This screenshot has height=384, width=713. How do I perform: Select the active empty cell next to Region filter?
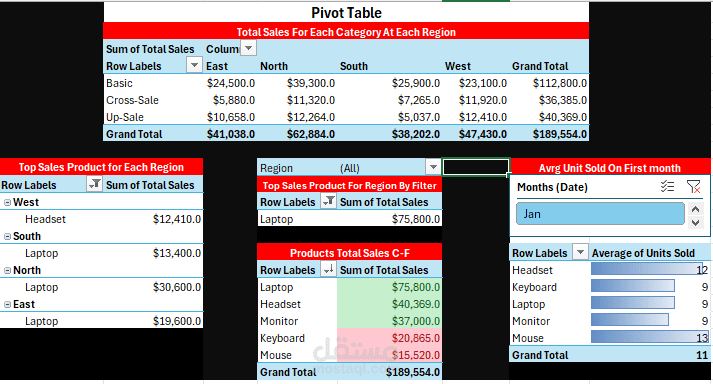click(476, 167)
